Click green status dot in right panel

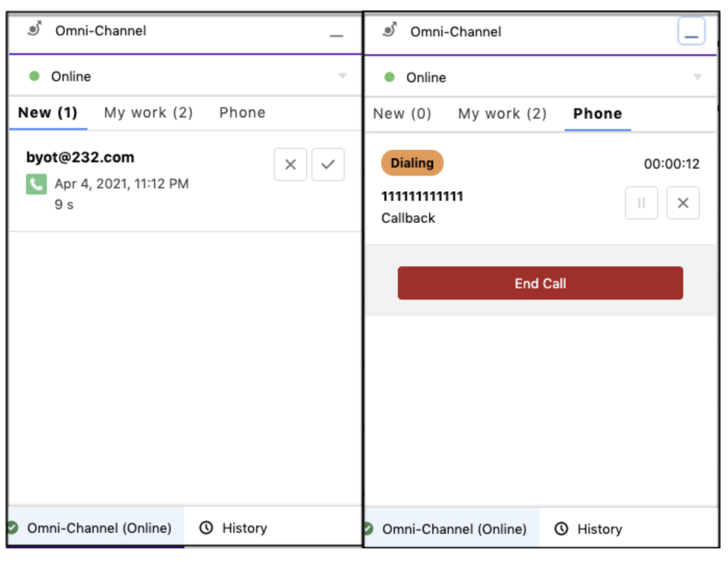click(389, 77)
